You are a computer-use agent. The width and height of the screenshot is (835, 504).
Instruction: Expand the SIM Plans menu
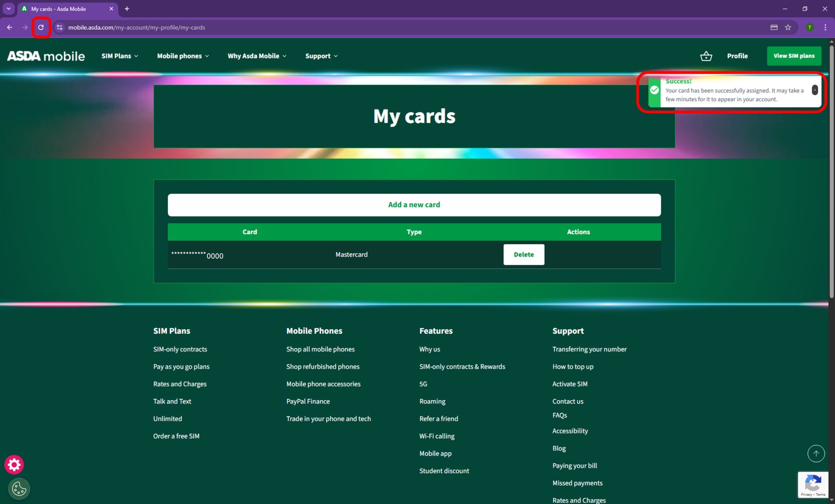pos(120,56)
